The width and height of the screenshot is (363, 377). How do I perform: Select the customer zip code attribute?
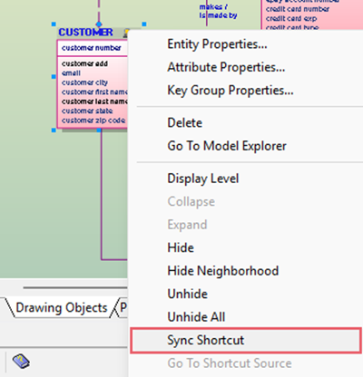[x=93, y=120]
